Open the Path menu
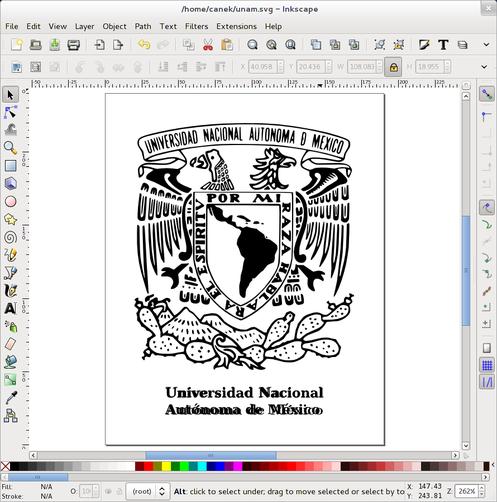Image resolution: width=497 pixels, height=502 pixels. (x=143, y=26)
